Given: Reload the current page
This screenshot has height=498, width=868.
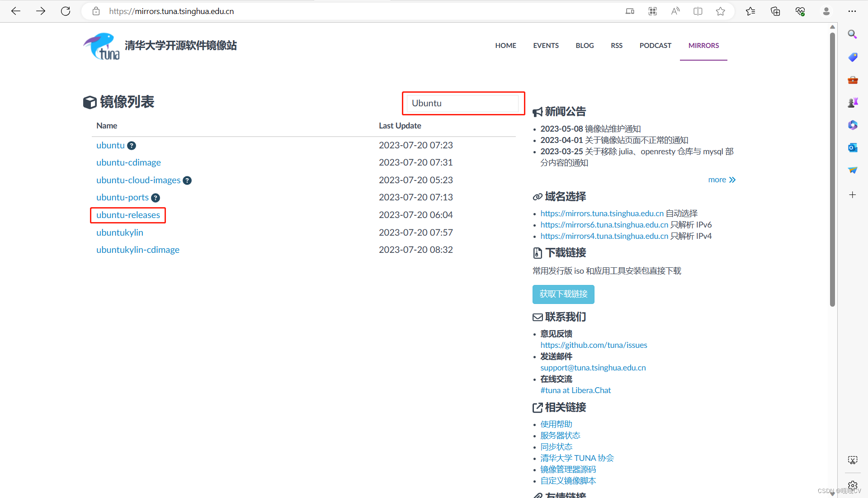Looking at the screenshot, I should pos(66,11).
